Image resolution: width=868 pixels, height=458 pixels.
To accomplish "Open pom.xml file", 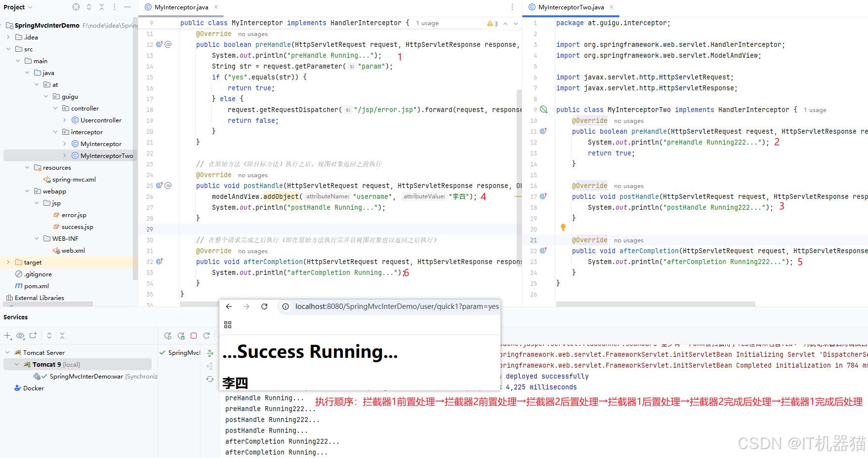I will [x=36, y=286].
